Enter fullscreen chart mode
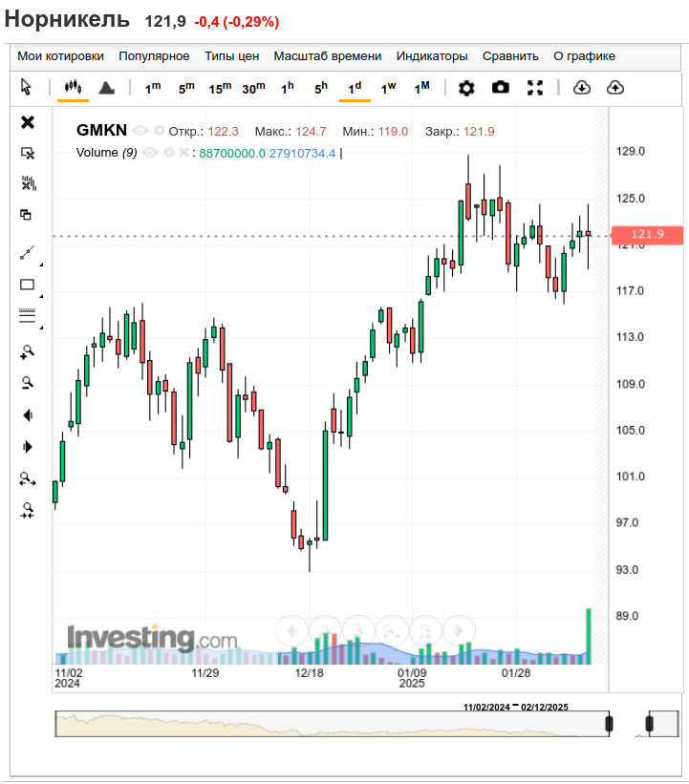The image size is (689, 784). point(535,88)
